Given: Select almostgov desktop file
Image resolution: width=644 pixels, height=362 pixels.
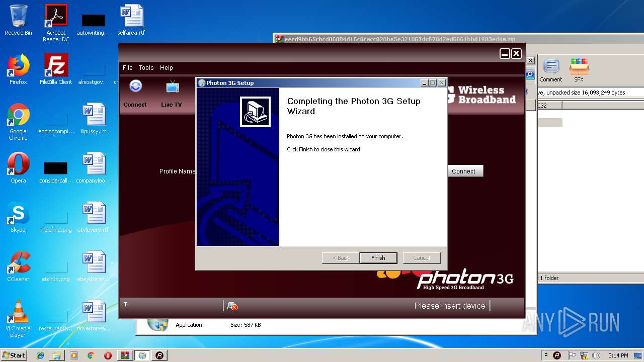Looking at the screenshot, I should [x=94, y=73].
